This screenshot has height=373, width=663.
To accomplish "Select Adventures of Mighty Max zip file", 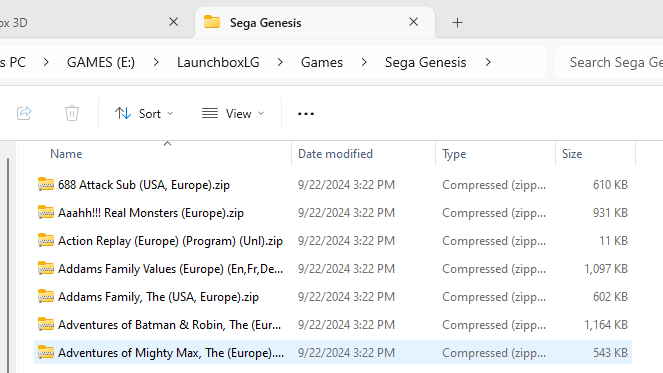I will 333,353.
